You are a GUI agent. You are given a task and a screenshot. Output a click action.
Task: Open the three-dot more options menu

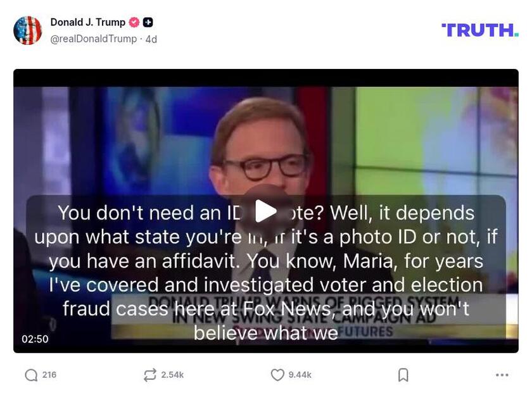pyautogui.click(x=502, y=375)
